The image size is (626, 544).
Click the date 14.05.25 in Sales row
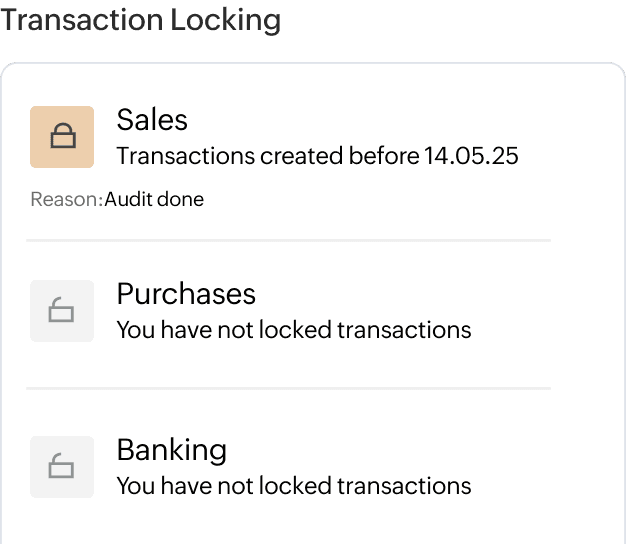(x=471, y=156)
